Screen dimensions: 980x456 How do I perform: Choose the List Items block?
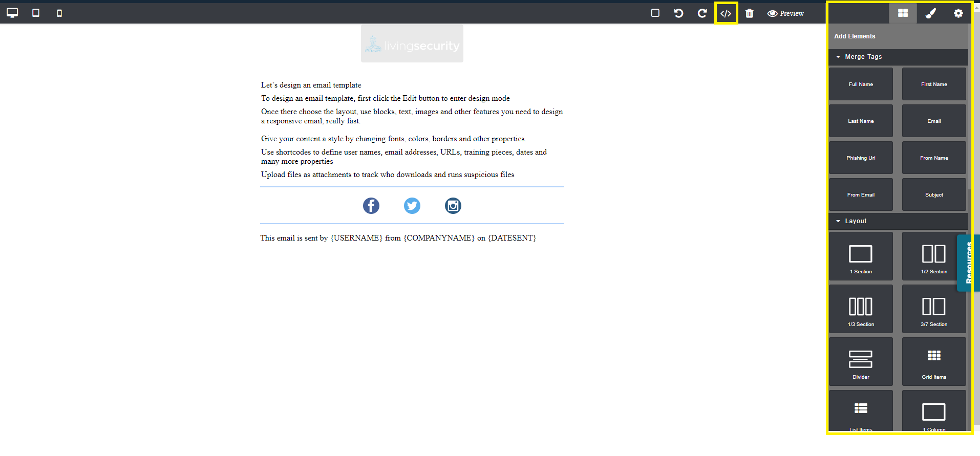click(x=861, y=411)
